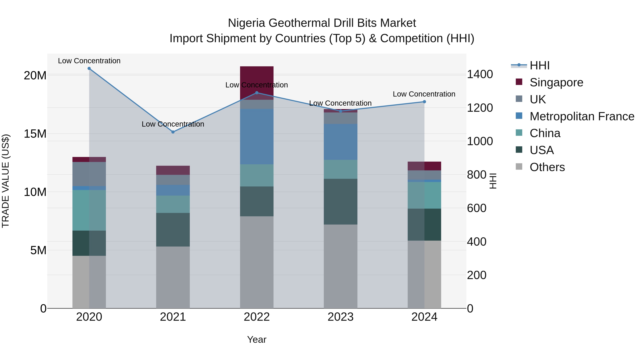
Task: Select the 2023 Others bar segment
Action: [x=340, y=266]
